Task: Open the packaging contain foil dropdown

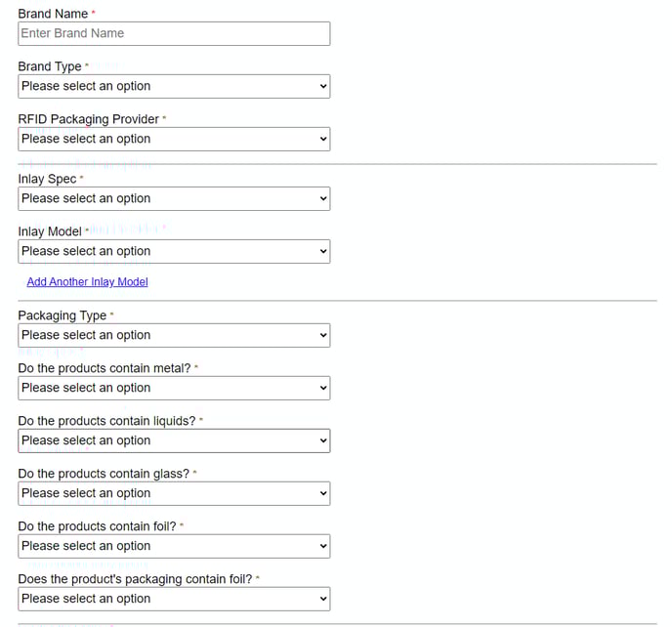Action: [174, 599]
